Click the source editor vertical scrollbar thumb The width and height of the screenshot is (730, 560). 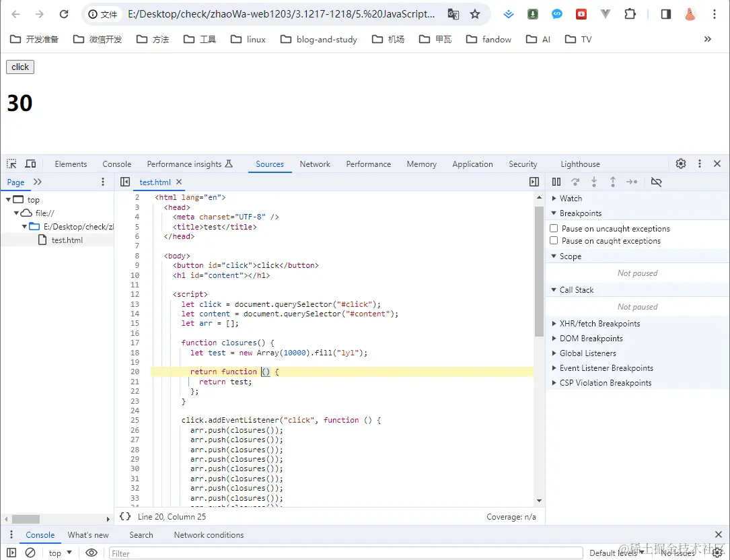539,271
